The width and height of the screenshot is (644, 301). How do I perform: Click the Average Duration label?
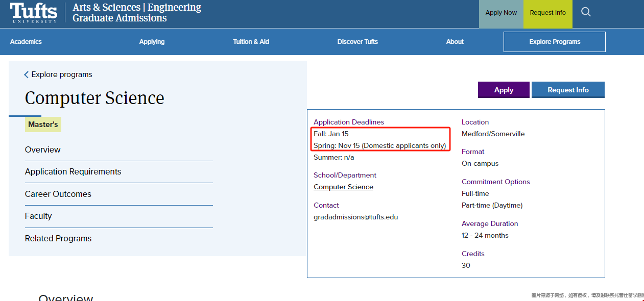point(490,224)
